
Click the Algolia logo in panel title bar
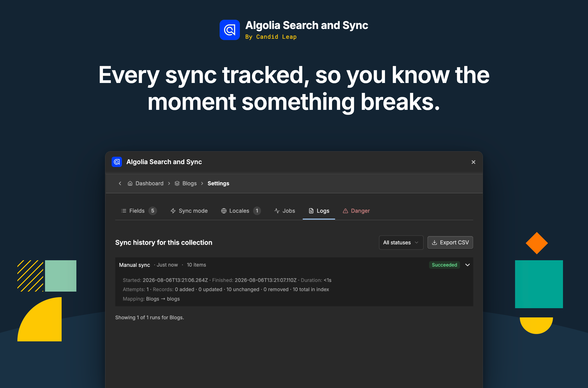pos(117,162)
